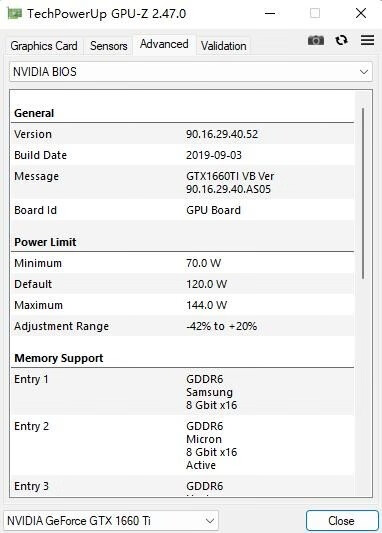The width and height of the screenshot is (382, 533).
Task: Switch to the Sensors tab
Action: (x=108, y=46)
